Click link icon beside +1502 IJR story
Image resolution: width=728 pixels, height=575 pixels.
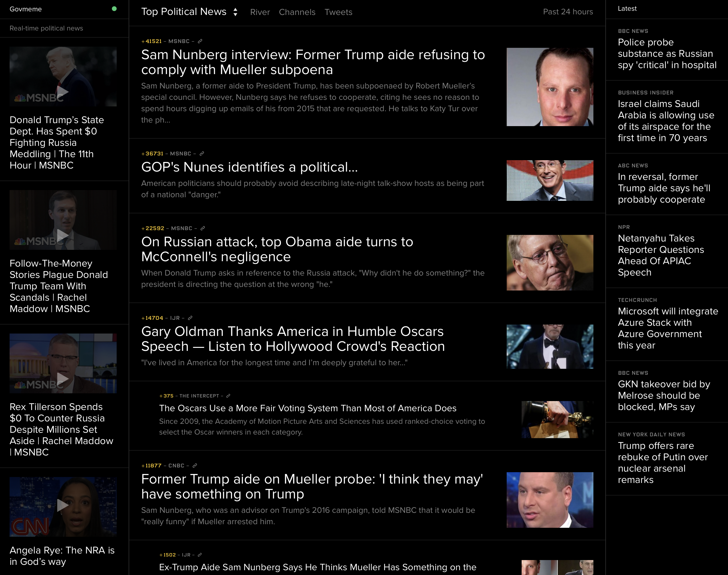pyautogui.click(x=199, y=555)
